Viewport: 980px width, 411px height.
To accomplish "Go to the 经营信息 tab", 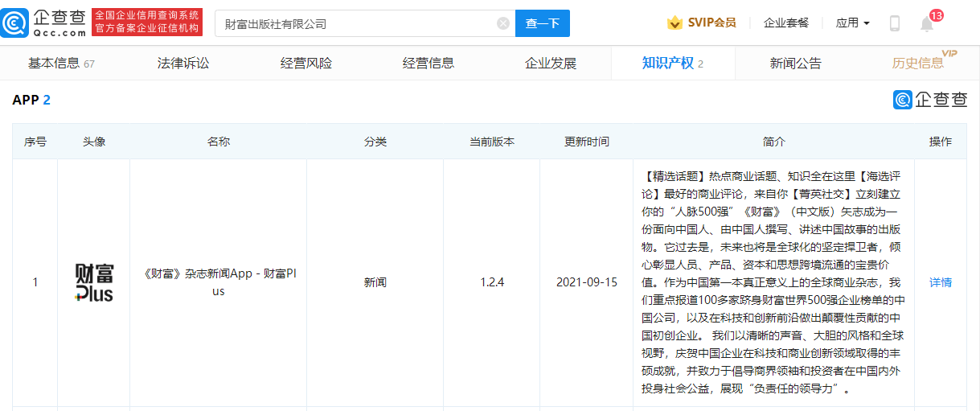I will tap(428, 64).
